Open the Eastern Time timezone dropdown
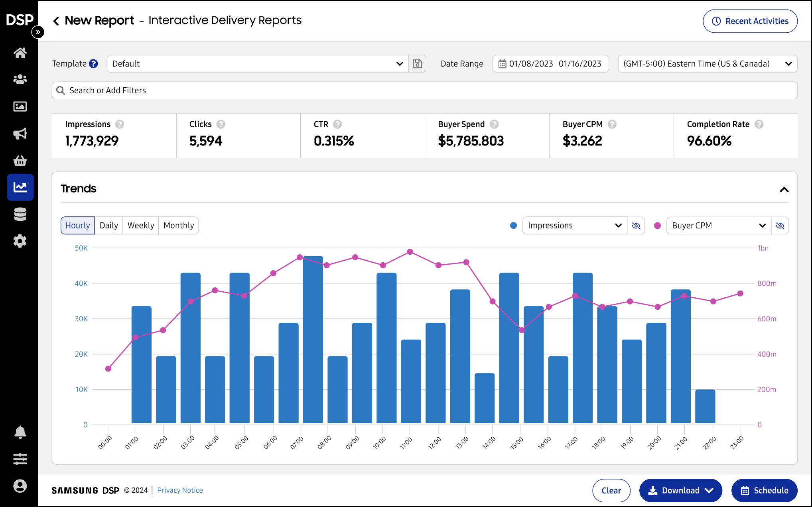The height and width of the screenshot is (507, 812). click(708, 64)
